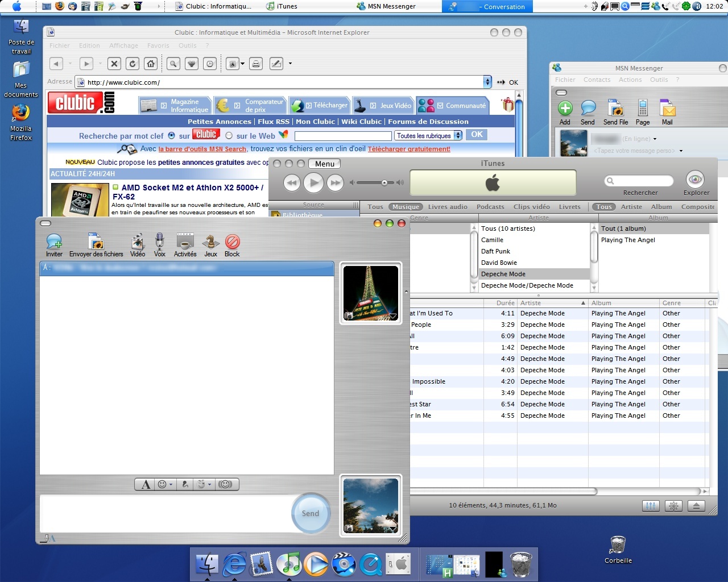Viewport: 728px width, 582px height.
Task: Click Play button in iTunes
Action: point(313,182)
